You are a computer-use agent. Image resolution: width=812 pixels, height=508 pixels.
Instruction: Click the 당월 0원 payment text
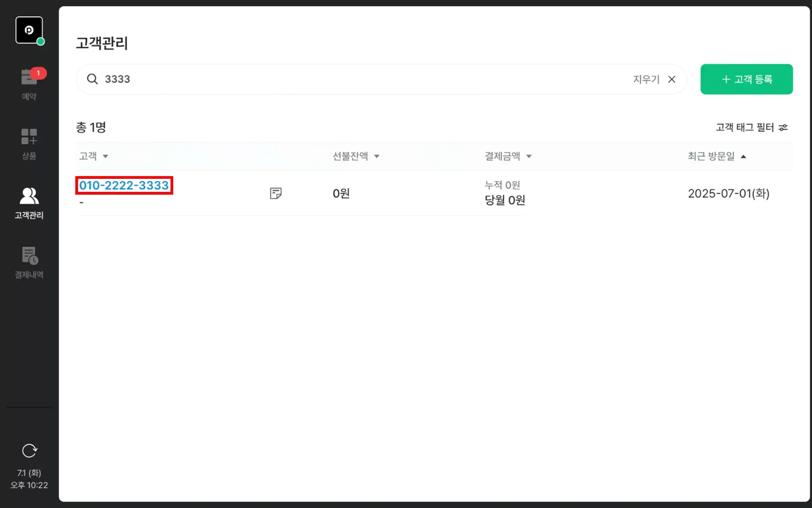[x=505, y=200]
